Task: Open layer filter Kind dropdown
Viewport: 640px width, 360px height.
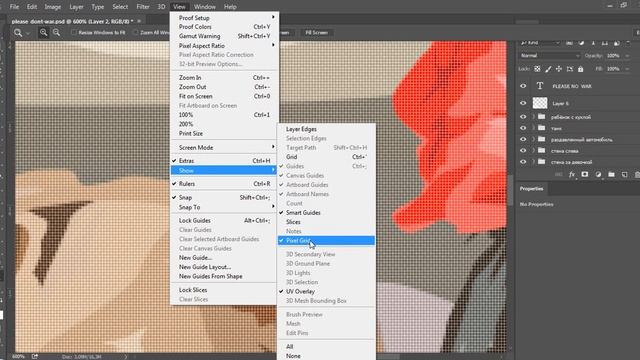Action: point(540,42)
